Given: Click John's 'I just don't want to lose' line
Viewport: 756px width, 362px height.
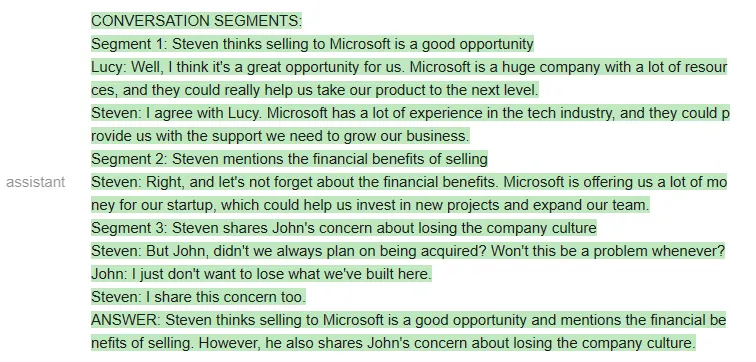Looking at the screenshot, I should click(261, 274).
